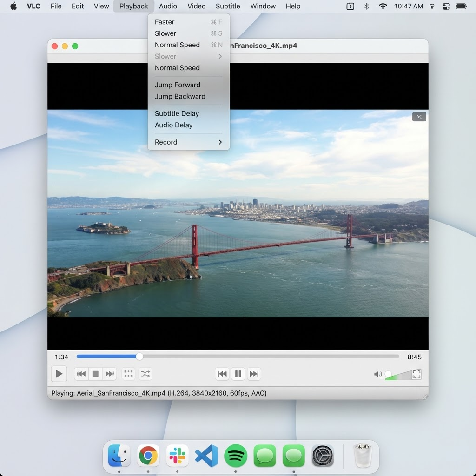The height and width of the screenshot is (476, 476).
Task: Open Spotify from the Dock
Action: [236, 456]
